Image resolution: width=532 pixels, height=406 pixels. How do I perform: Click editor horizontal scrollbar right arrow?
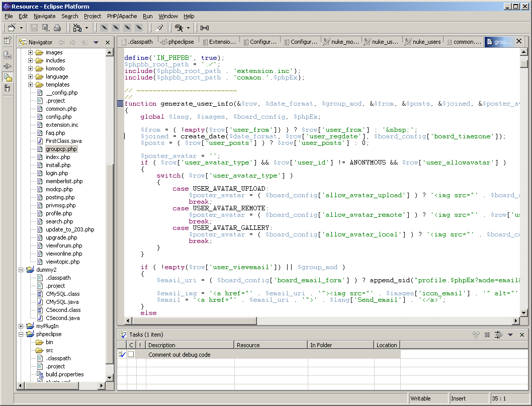tap(516, 320)
